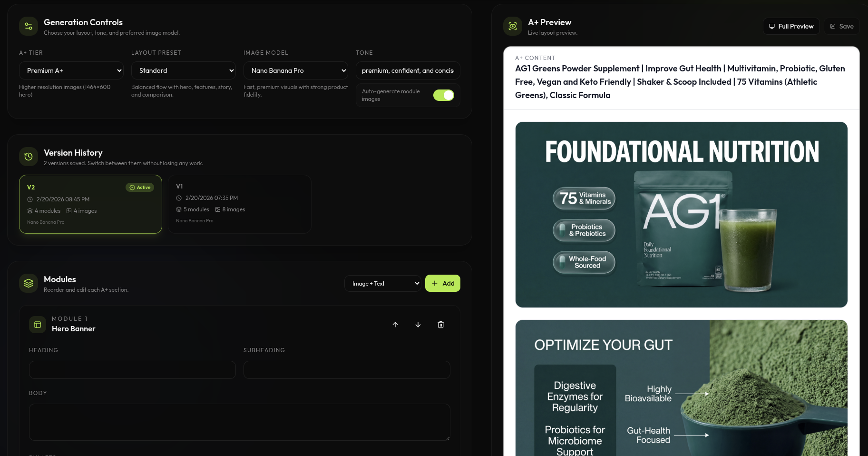Click the V2 timestamp clock icon
Image resolution: width=868 pixels, height=456 pixels.
pyautogui.click(x=30, y=199)
